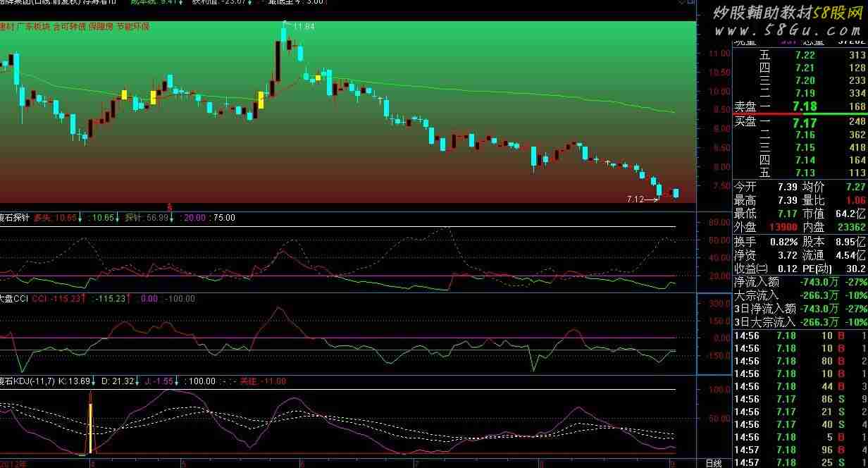868x468 pixels.
Task: Click the yellow candlestick just before the peak
Action: (261, 100)
